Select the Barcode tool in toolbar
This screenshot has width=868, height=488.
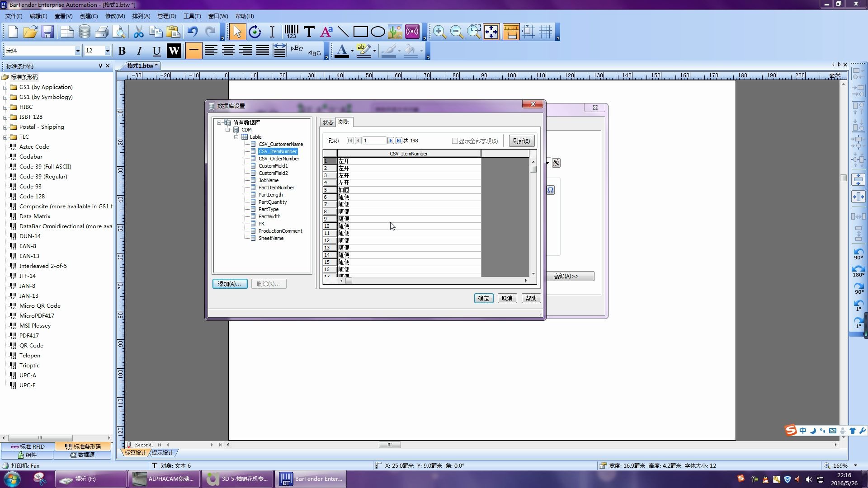(292, 32)
